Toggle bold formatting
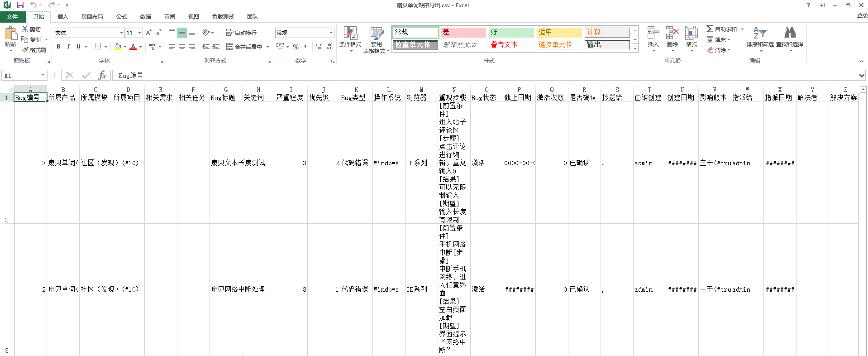868x356 pixels. click(x=58, y=47)
